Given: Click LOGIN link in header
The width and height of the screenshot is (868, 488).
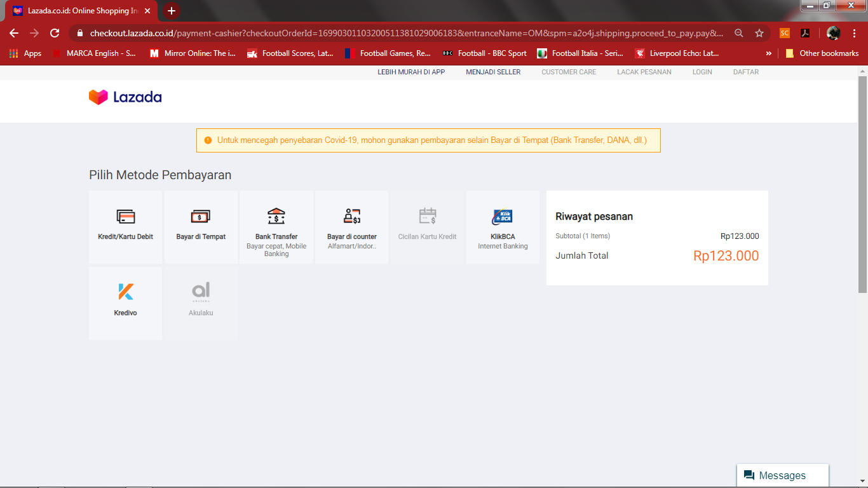Looking at the screenshot, I should (702, 72).
